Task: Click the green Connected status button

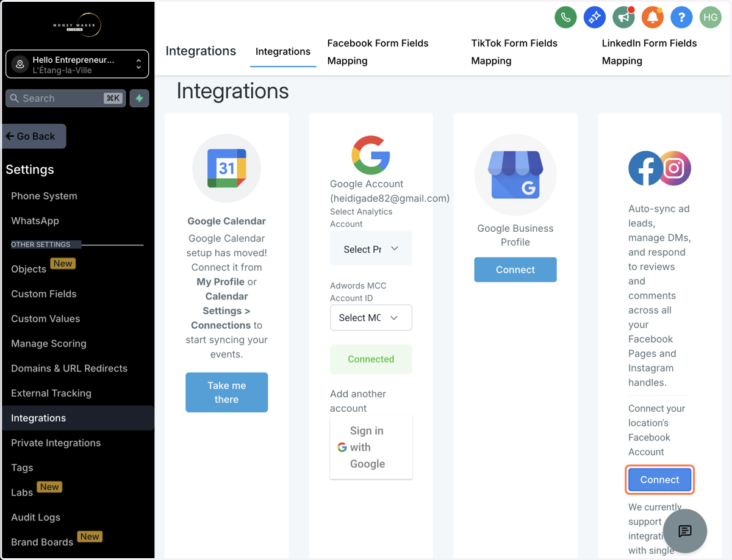Action: tap(371, 359)
